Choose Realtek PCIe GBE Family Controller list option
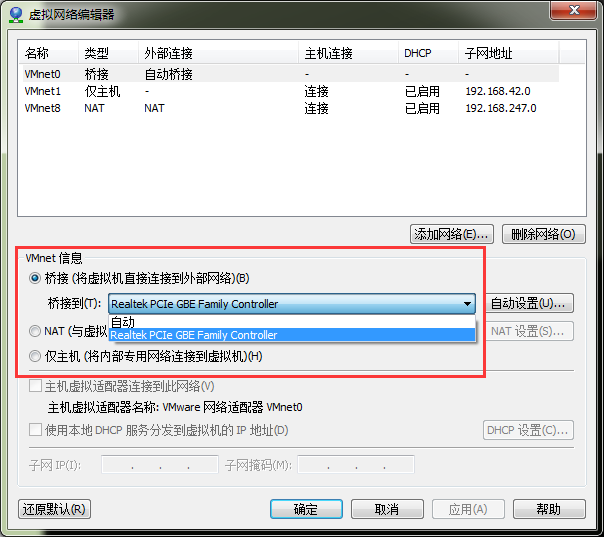Screen dimensions: 604x537 (x=292, y=335)
